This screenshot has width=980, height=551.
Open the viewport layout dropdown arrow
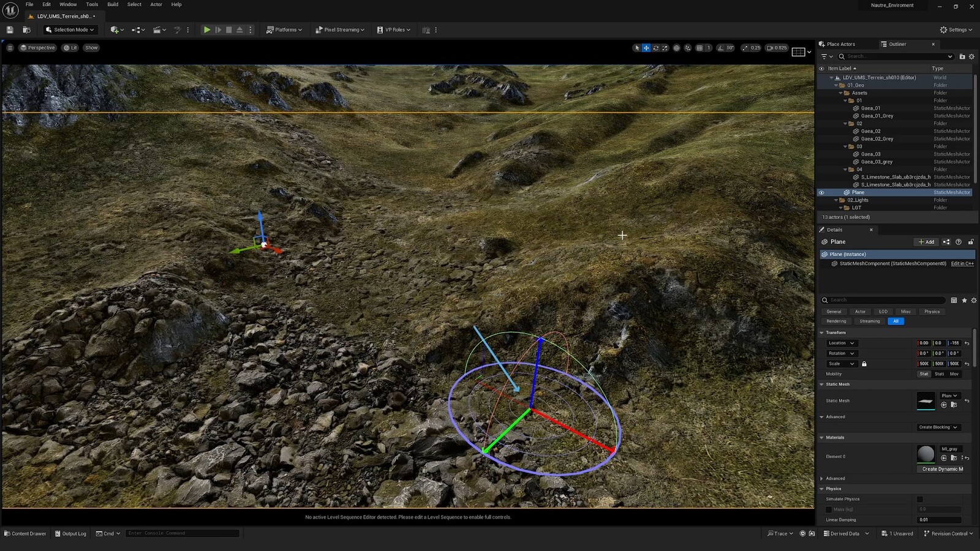pyautogui.click(x=809, y=52)
